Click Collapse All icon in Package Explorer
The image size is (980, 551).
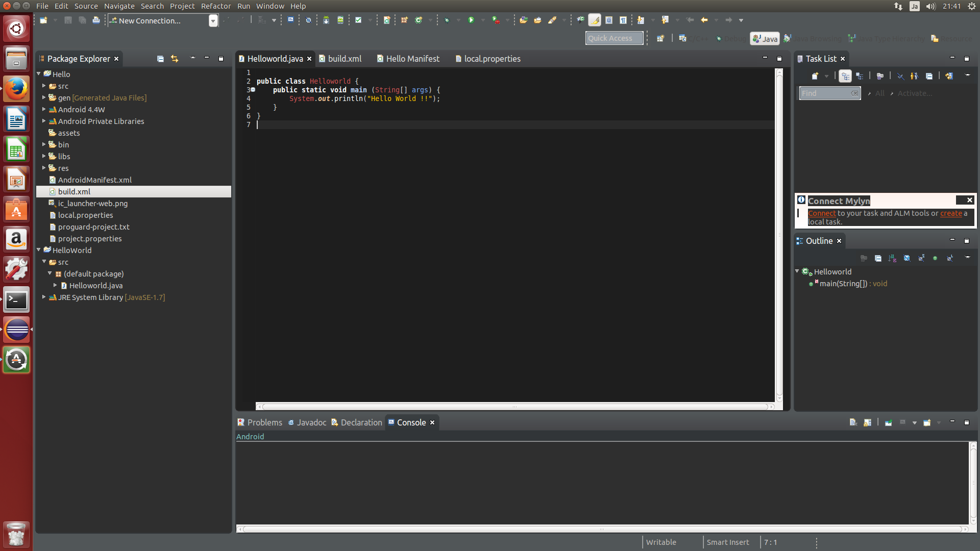point(160,59)
